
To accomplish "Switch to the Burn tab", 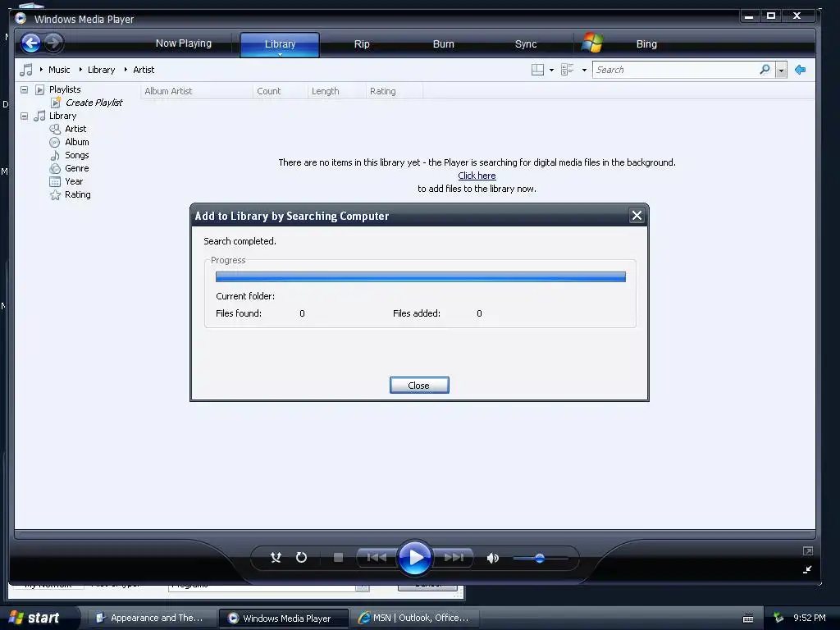I will [x=443, y=44].
